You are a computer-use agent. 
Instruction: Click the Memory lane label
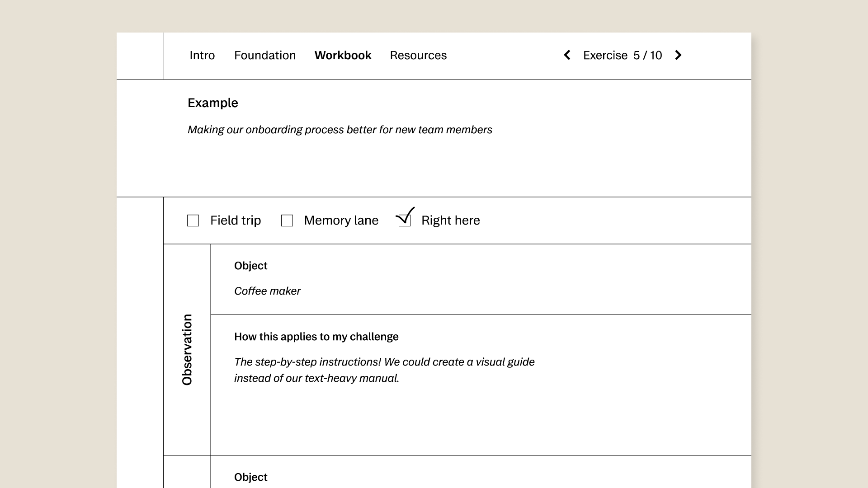[x=341, y=221]
